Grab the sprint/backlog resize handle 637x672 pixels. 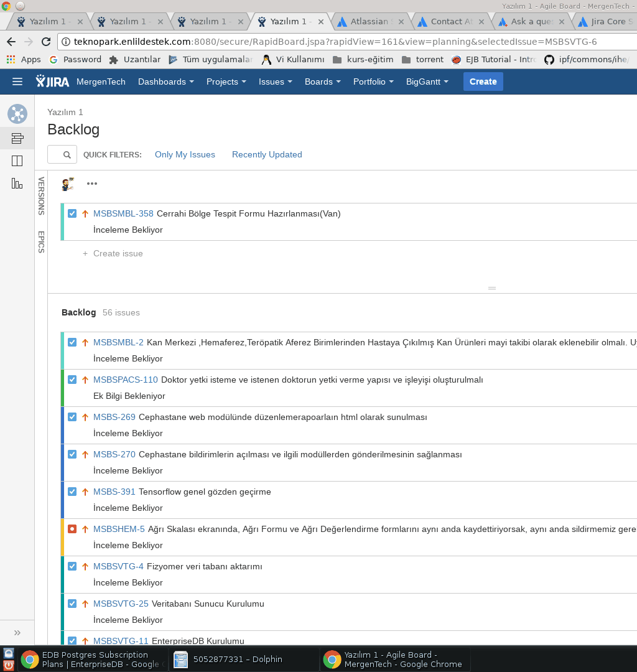492,288
